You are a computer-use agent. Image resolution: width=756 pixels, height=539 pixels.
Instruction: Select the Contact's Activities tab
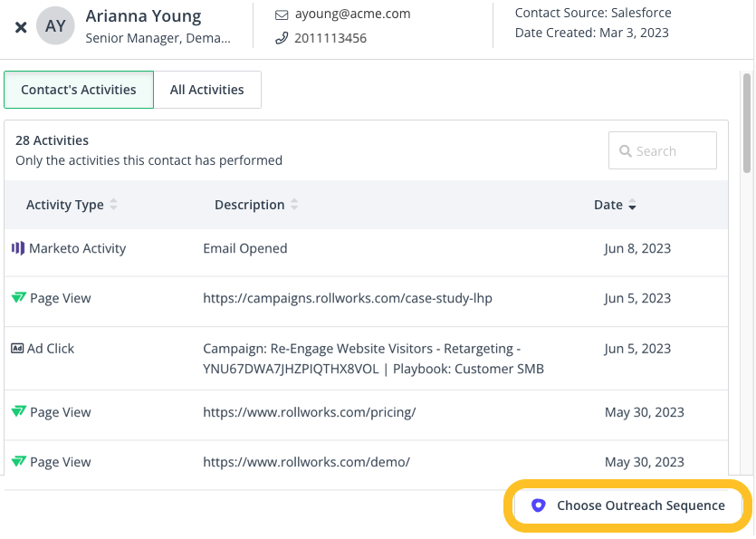(x=79, y=90)
